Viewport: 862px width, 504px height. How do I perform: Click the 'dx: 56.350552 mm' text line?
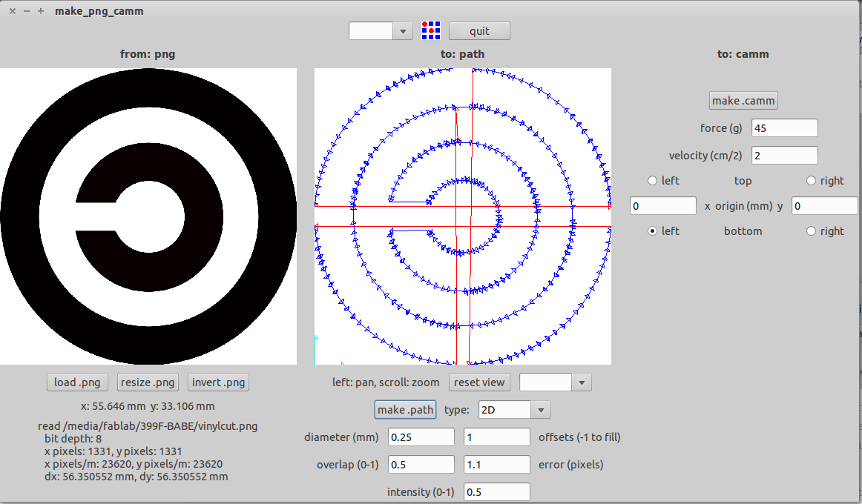tap(136, 477)
